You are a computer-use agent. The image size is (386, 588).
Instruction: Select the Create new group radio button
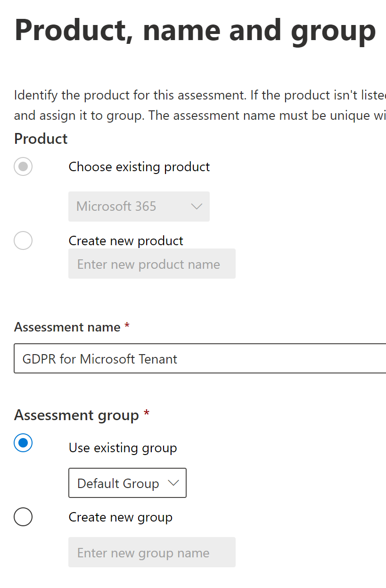[x=23, y=517]
